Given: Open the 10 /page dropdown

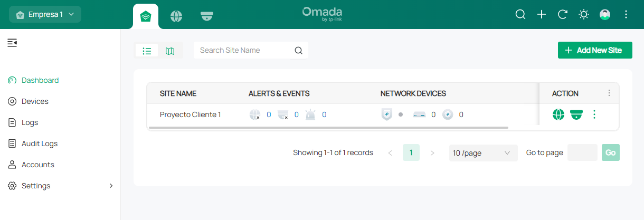Looking at the screenshot, I should tap(483, 153).
